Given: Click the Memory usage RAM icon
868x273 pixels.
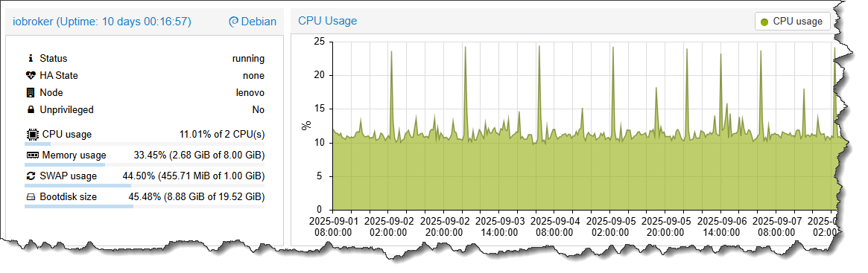Looking at the screenshot, I should (33, 155).
